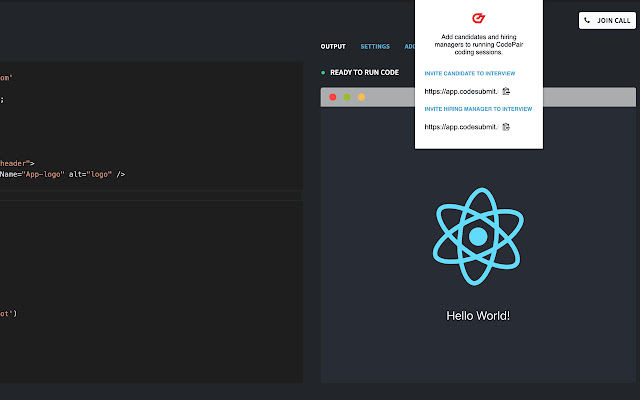Image resolution: width=640 pixels, height=400 pixels.
Task: Open the partially hidden ADD tab
Action: coord(409,47)
